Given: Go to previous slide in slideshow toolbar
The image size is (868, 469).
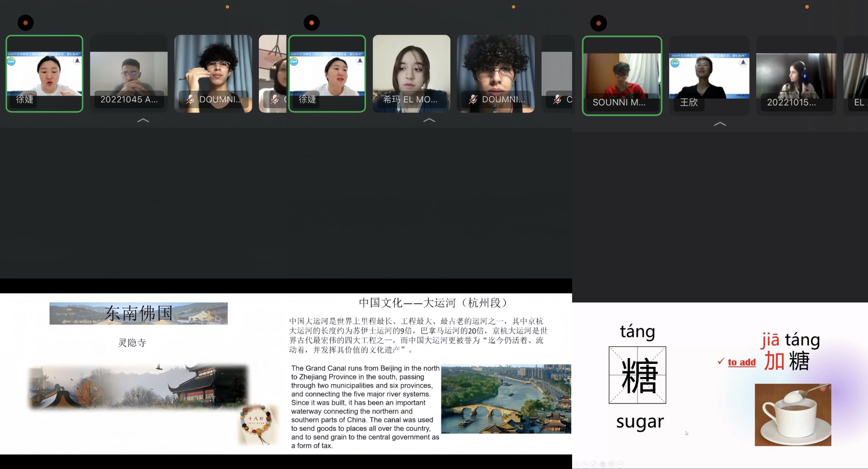Looking at the screenshot, I should 576,464.
